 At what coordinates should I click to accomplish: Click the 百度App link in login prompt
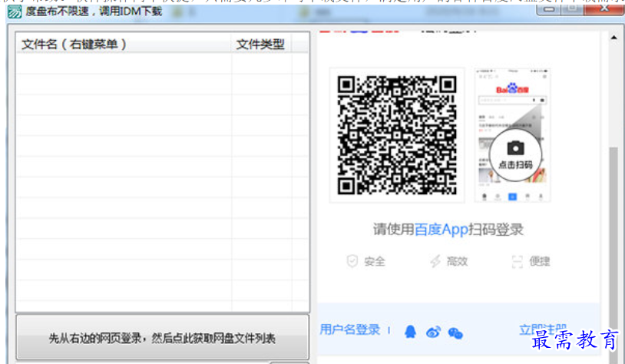coord(441,230)
